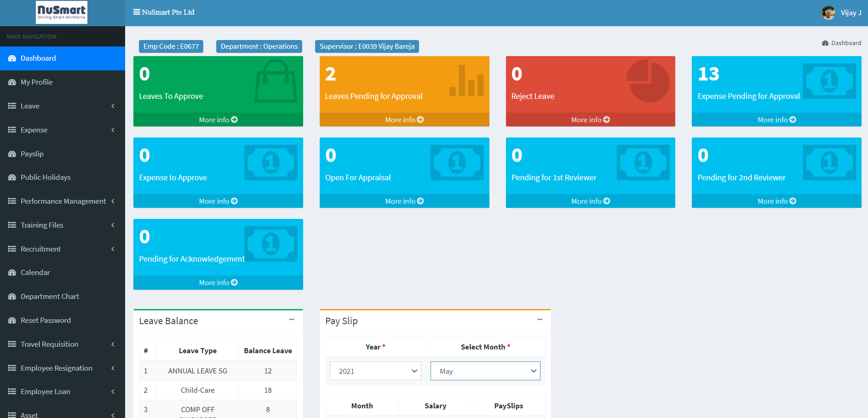Click the Vijay J user avatar
Image resolution: width=868 pixels, height=418 pixels.
[828, 13]
